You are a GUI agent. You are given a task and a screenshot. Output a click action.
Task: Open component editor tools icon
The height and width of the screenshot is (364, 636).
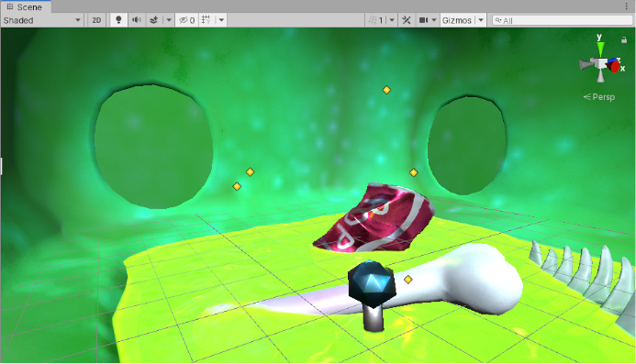pyautogui.click(x=406, y=20)
